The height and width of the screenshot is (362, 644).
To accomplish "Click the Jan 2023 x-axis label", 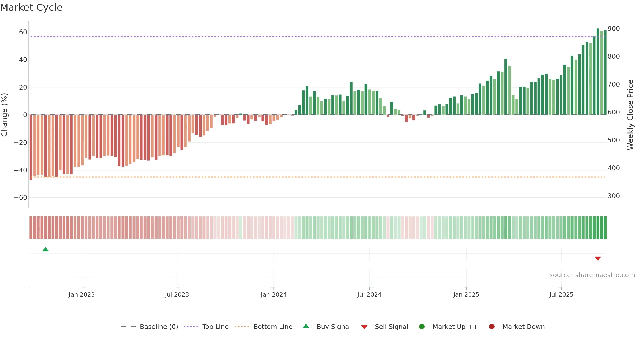I will click(82, 295).
